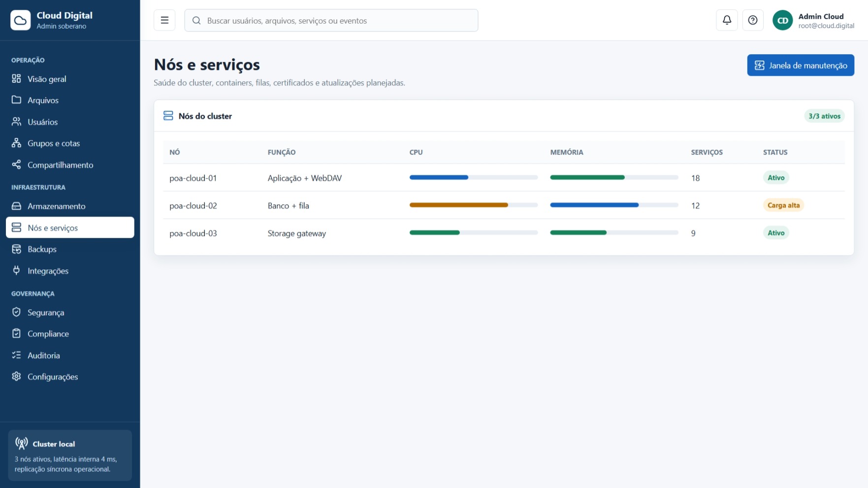Click the Visão geral dashboard icon
This screenshot has width=868, height=488.
pyautogui.click(x=16, y=79)
